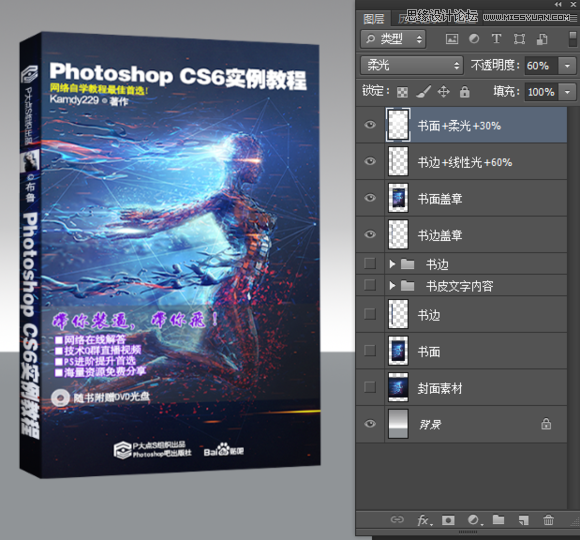
Task: Click the 书面盖章 layer thumbnail
Action: tap(398, 198)
